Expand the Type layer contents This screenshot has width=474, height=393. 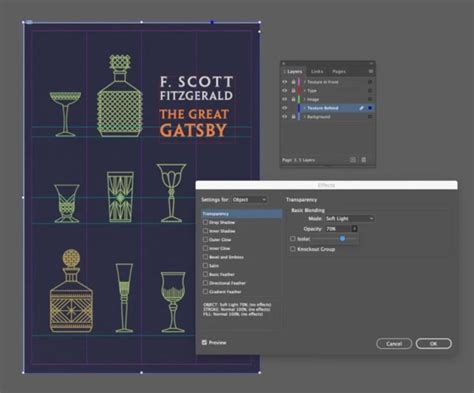(x=304, y=90)
